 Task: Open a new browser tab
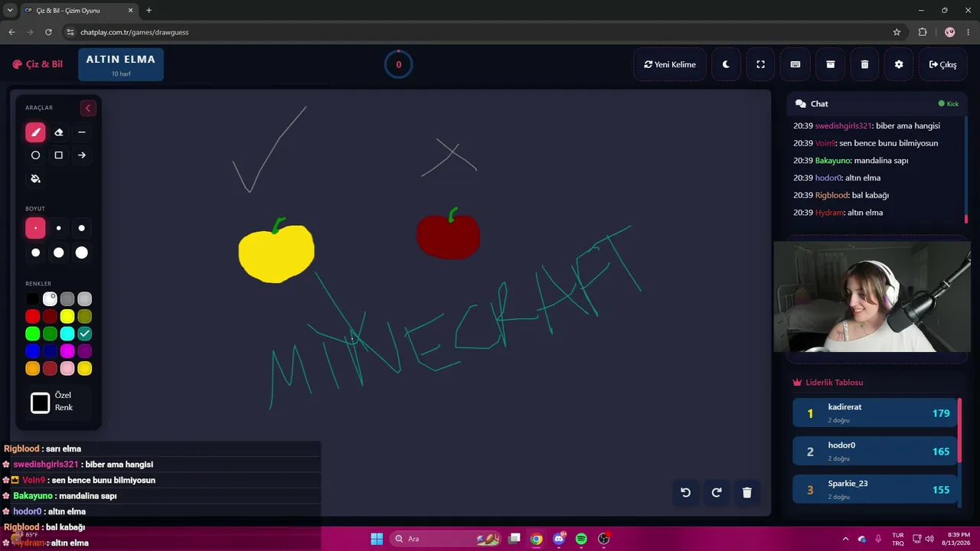pyautogui.click(x=149, y=11)
